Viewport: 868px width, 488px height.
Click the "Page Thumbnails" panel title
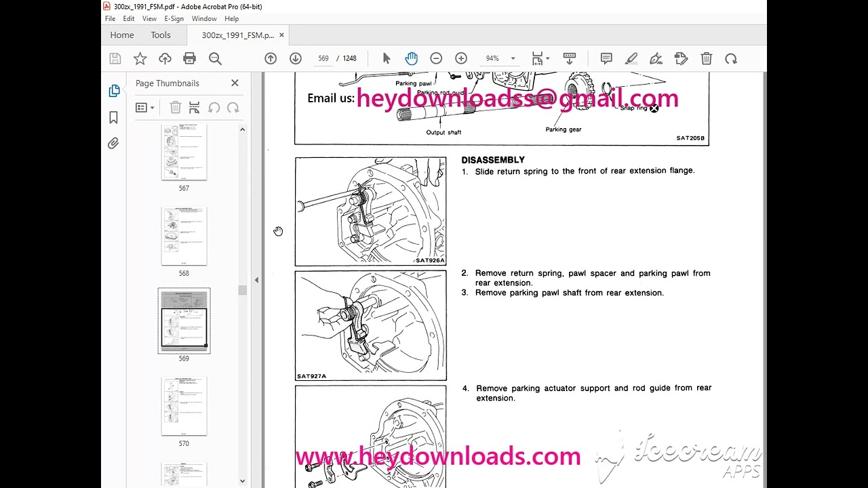(x=167, y=83)
